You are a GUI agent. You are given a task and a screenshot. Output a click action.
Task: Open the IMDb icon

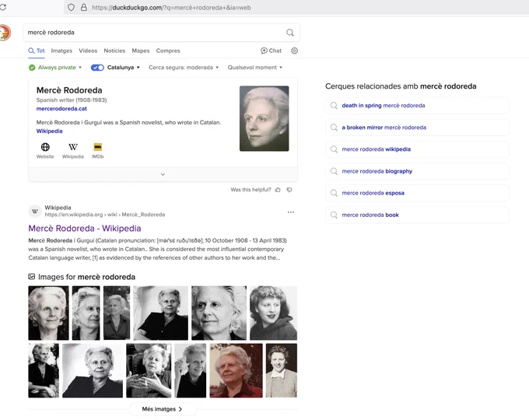(97, 147)
